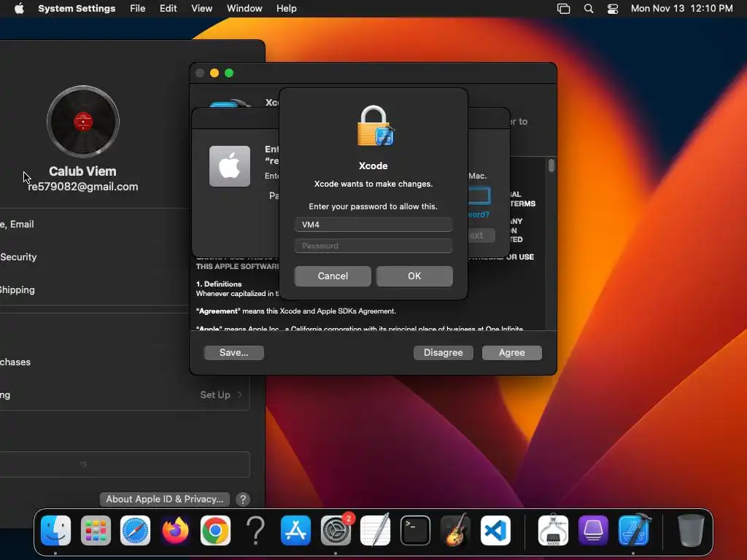Focus the username field containing VM4
Image resolution: width=747 pixels, height=560 pixels.
coord(373,225)
